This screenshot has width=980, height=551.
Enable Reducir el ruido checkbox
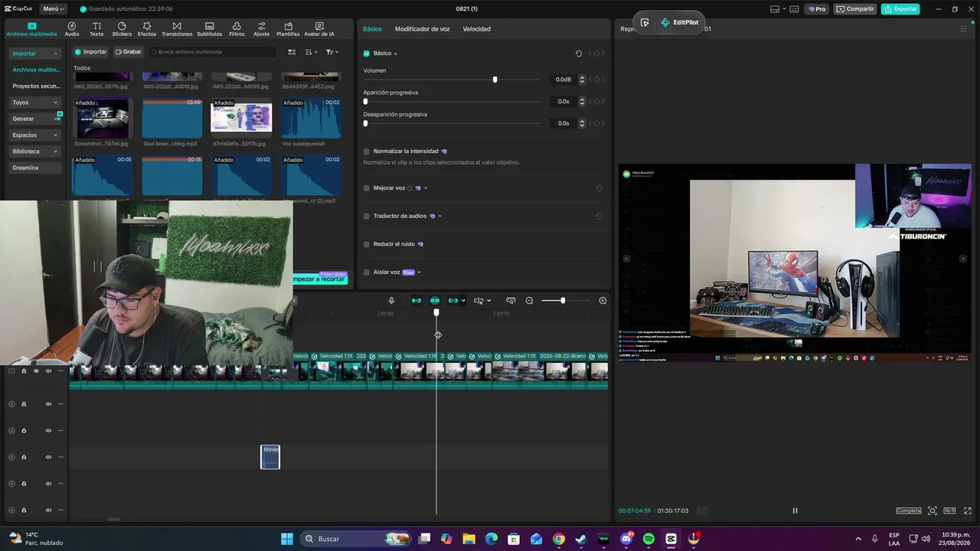(x=366, y=244)
